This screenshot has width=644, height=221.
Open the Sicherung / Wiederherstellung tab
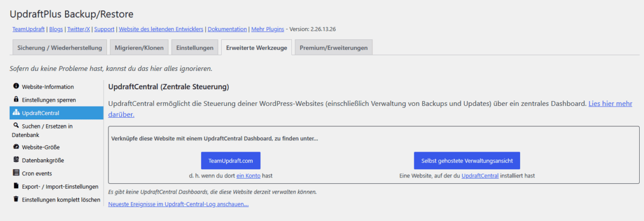pyautogui.click(x=60, y=47)
